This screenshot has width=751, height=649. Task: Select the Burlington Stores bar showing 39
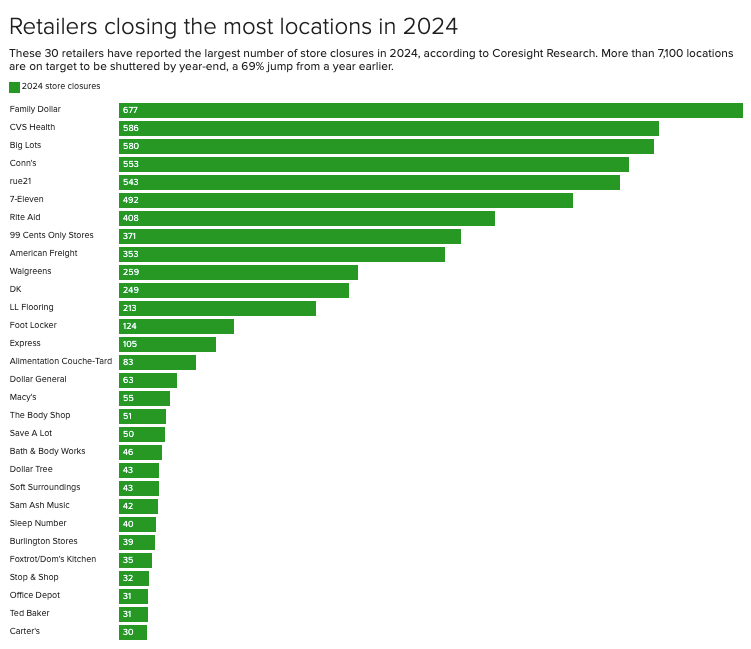(x=137, y=542)
